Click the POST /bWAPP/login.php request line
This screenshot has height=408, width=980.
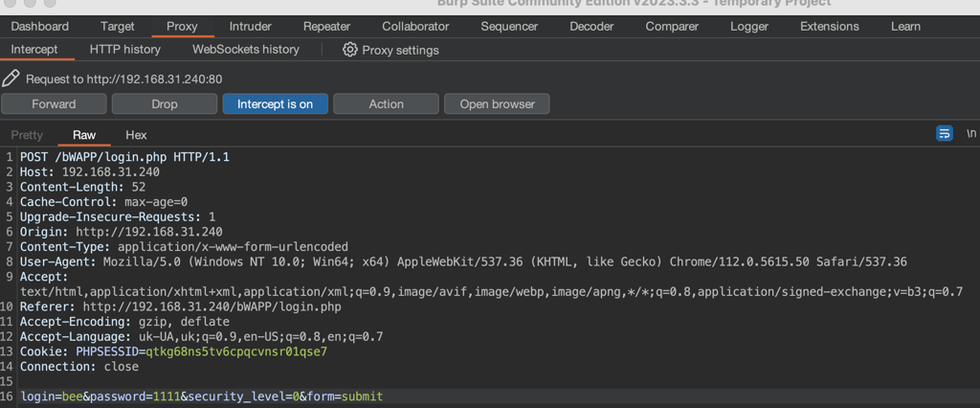(x=124, y=157)
